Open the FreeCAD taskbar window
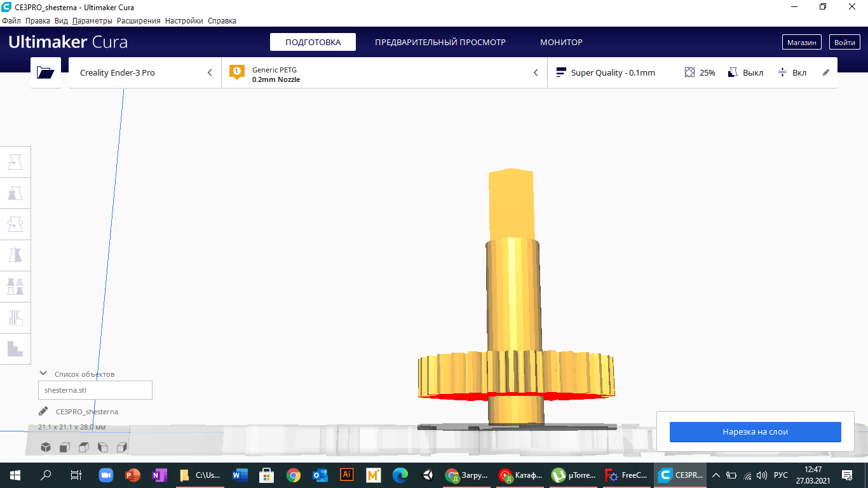This screenshot has width=868, height=488. [627, 475]
